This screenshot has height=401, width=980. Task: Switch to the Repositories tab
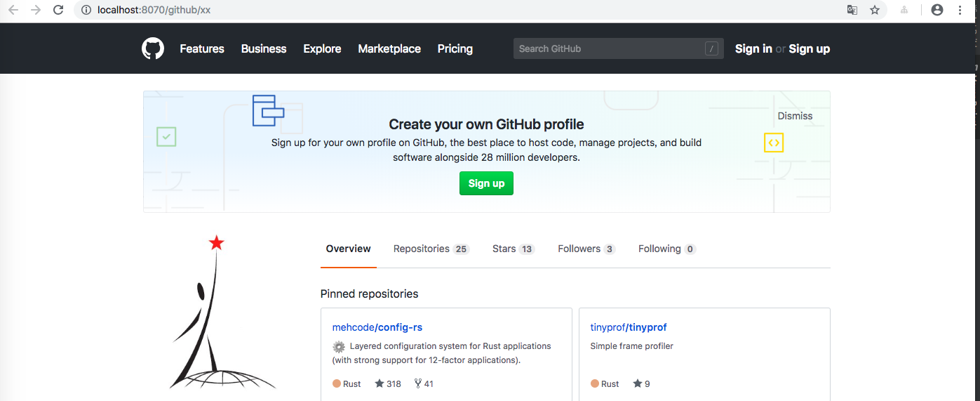pos(431,249)
